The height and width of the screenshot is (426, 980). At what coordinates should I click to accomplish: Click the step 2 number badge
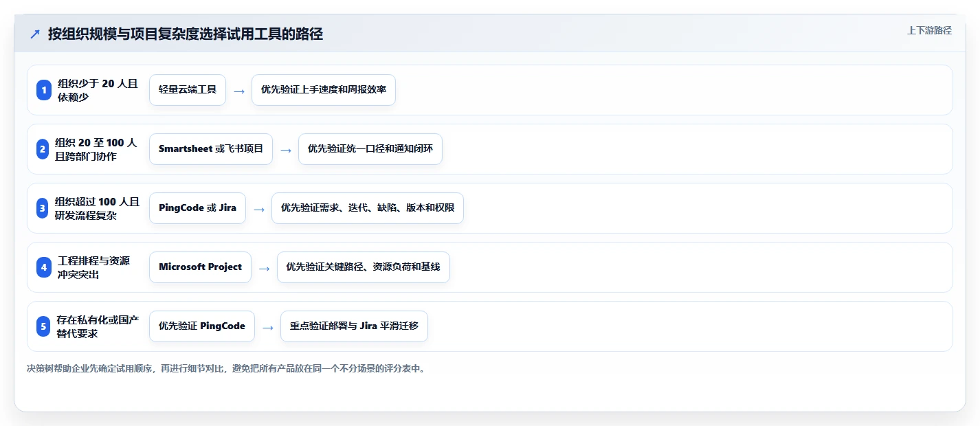pyautogui.click(x=44, y=149)
